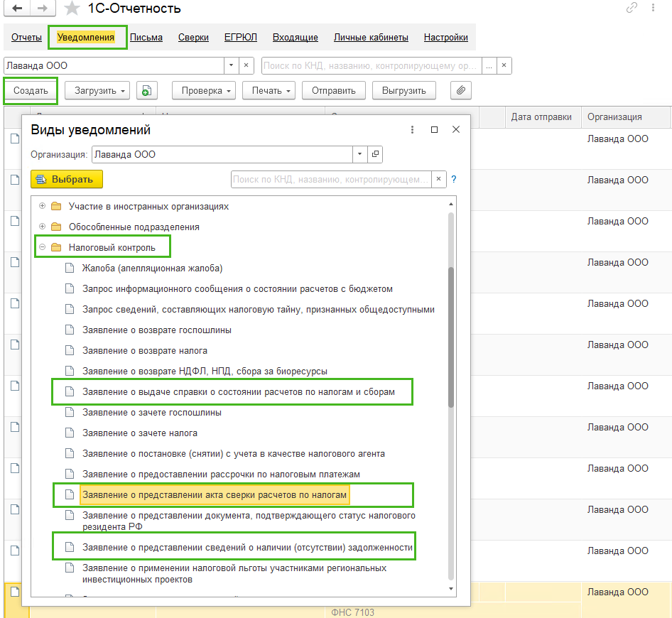Image resolution: width=672 pixels, height=618 pixels.
Task: Click the yellow Выбрать button
Action: tap(67, 179)
